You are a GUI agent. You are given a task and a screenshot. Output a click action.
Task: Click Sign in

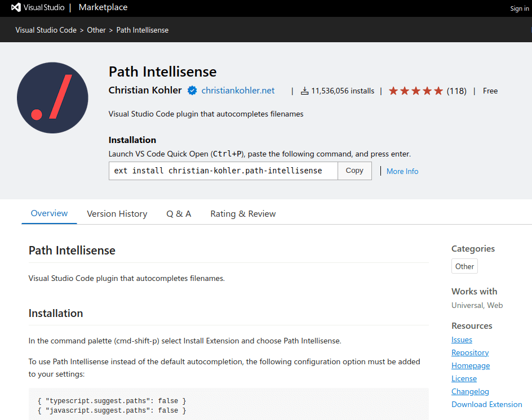pyautogui.click(x=519, y=8)
